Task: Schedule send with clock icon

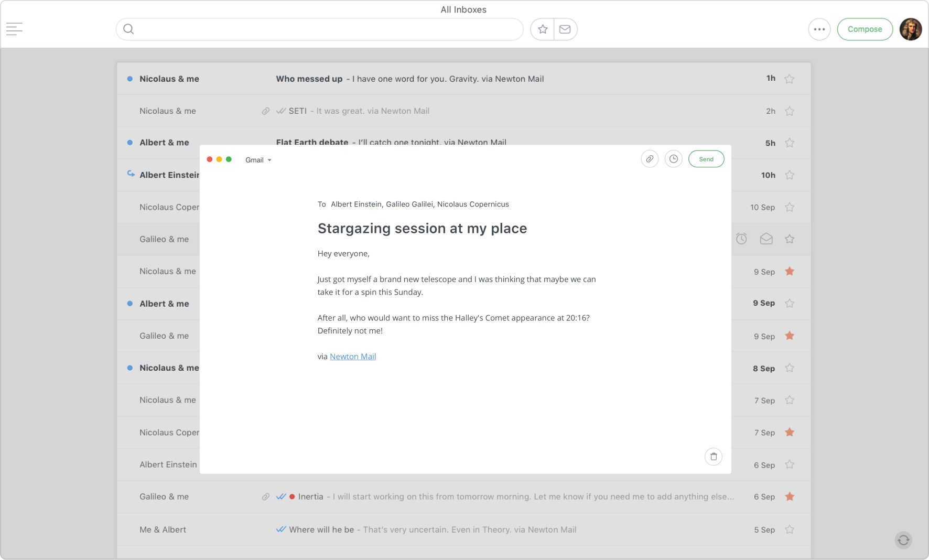Action: (x=674, y=159)
